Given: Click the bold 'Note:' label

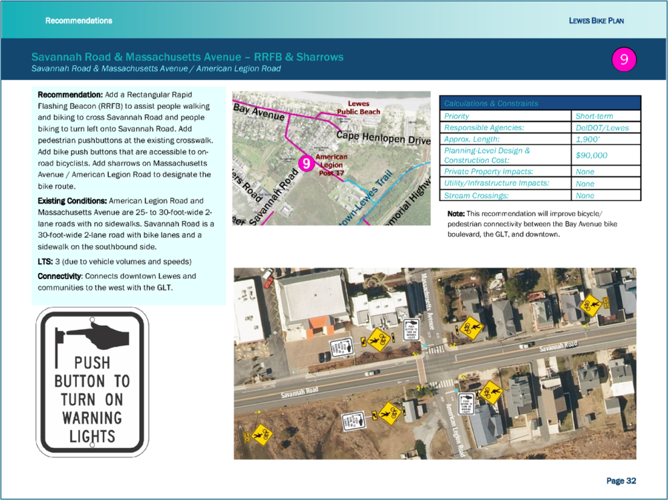Looking at the screenshot, I should [456, 214].
